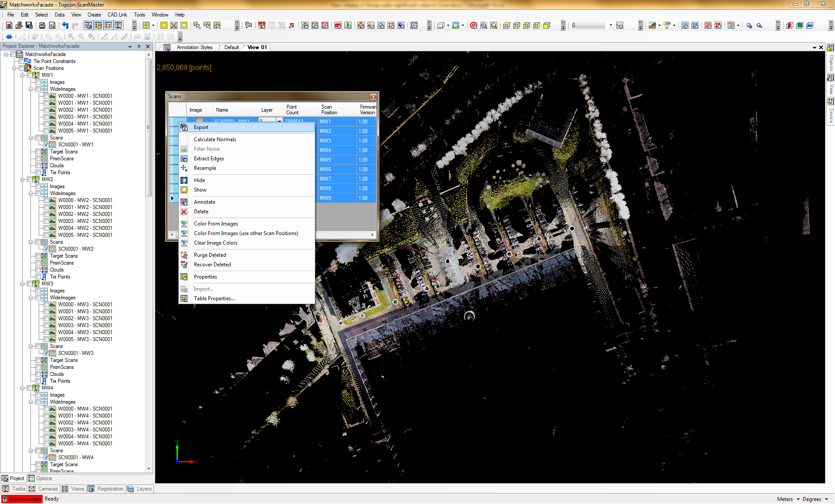Click the Undo arrow icon

[x=65, y=26]
